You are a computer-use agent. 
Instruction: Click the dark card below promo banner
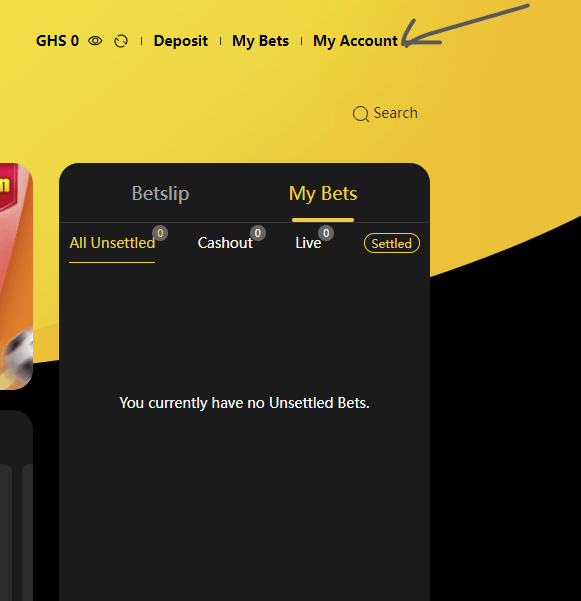point(16,506)
